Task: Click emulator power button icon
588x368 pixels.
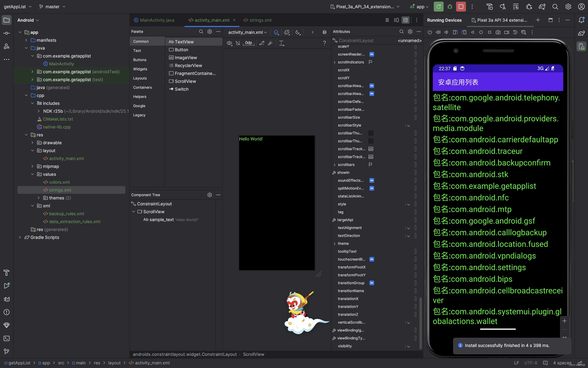Action: click(x=430, y=32)
